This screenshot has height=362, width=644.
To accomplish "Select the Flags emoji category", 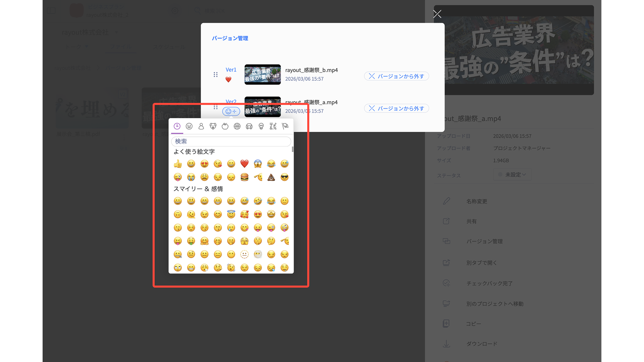I will tap(285, 126).
